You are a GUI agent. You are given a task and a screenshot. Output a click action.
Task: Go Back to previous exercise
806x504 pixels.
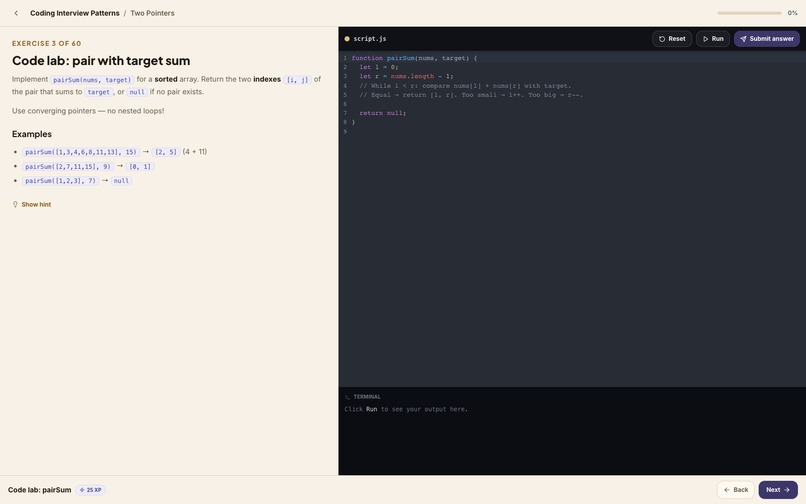click(736, 490)
